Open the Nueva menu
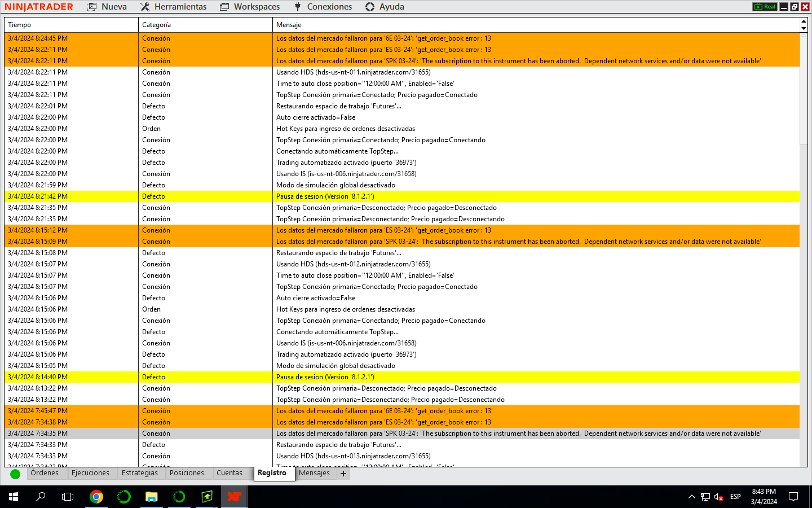 coord(107,7)
